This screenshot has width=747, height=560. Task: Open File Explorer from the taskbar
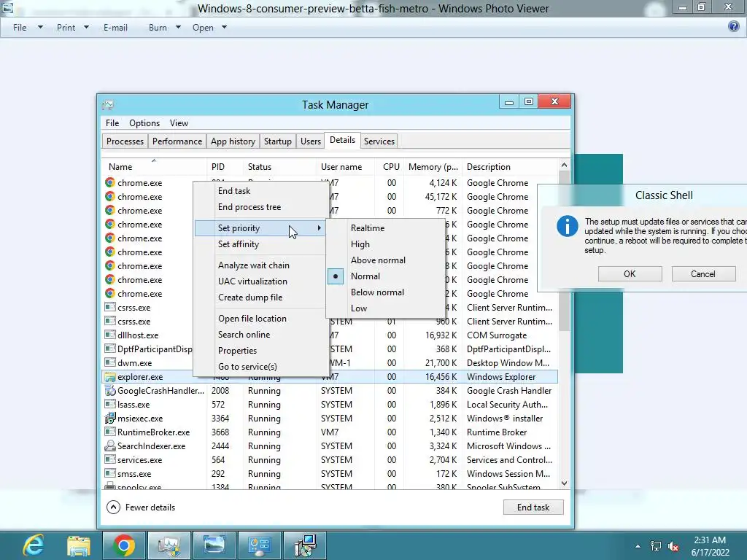(x=79, y=545)
